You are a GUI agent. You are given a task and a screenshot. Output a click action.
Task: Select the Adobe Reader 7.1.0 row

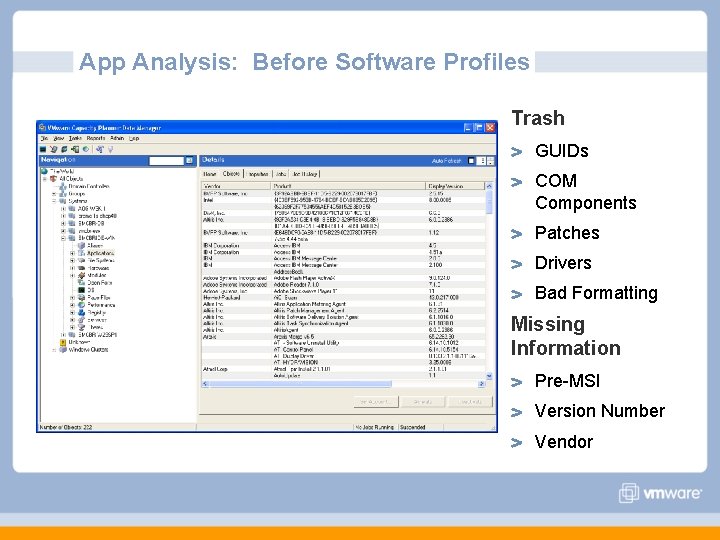343,285
